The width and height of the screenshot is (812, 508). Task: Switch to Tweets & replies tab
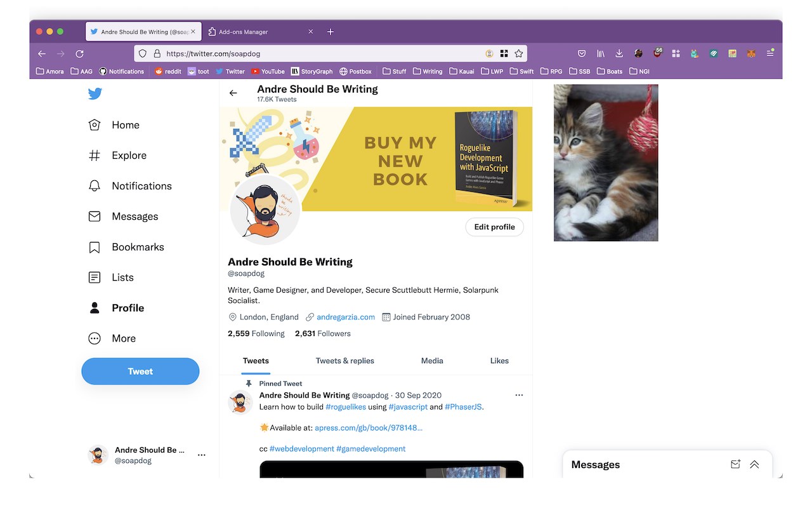345,361
